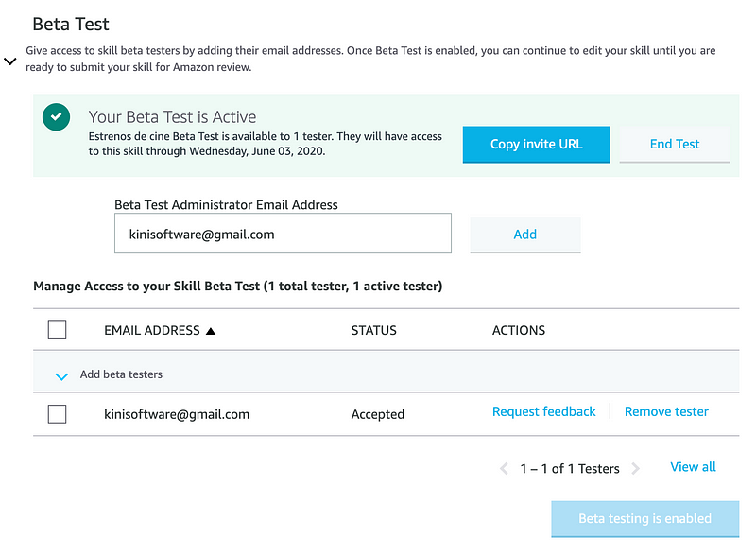Click the Add button next to email field
This screenshot has height=557, width=756.
click(x=525, y=235)
